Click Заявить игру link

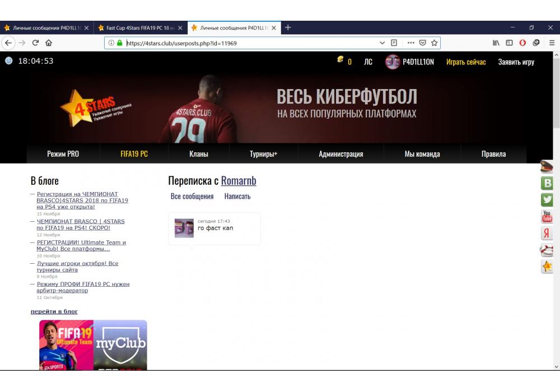[516, 62]
